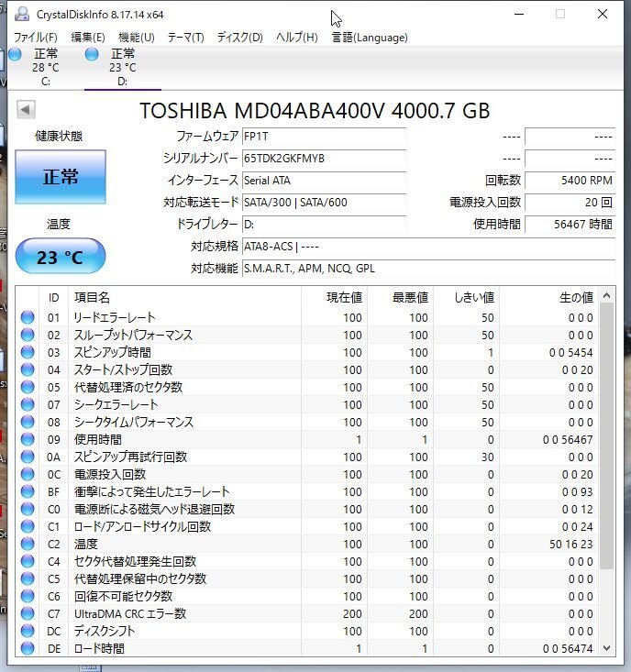Click the status orb for DC ディスクシフト
Image resolution: width=631 pixels, height=672 pixels.
(x=28, y=631)
